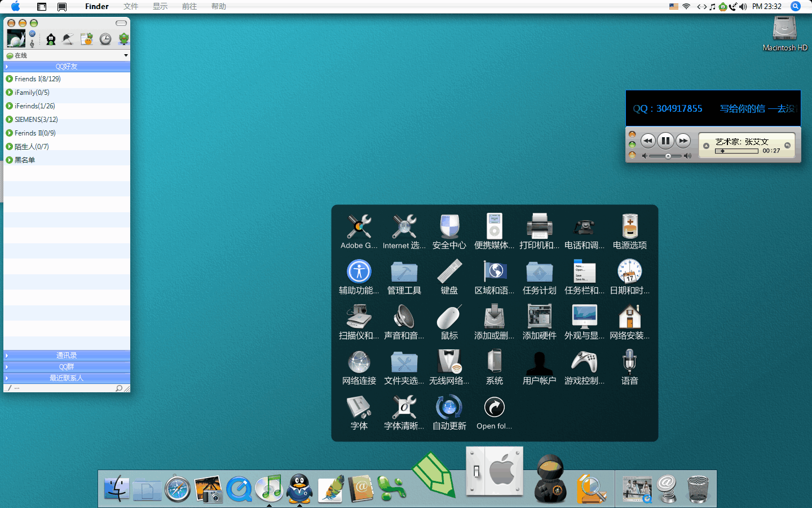Switch to 通讯录 panel in QQ

pos(67,356)
